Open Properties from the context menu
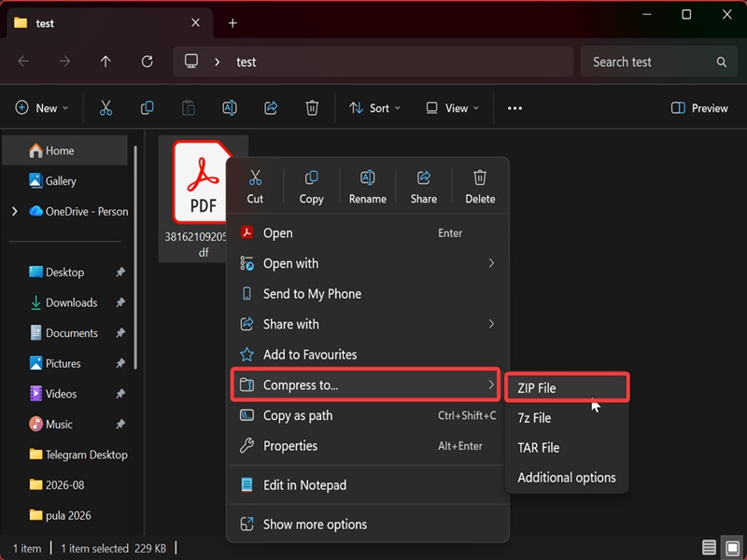The width and height of the screenshot is (747, 560). 368,446
